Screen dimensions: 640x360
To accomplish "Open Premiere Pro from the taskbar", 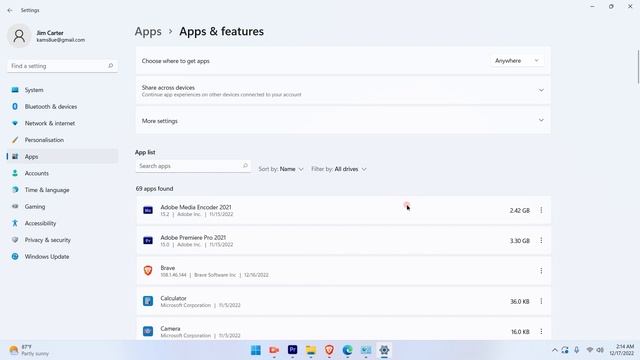I will click(293, 350).
